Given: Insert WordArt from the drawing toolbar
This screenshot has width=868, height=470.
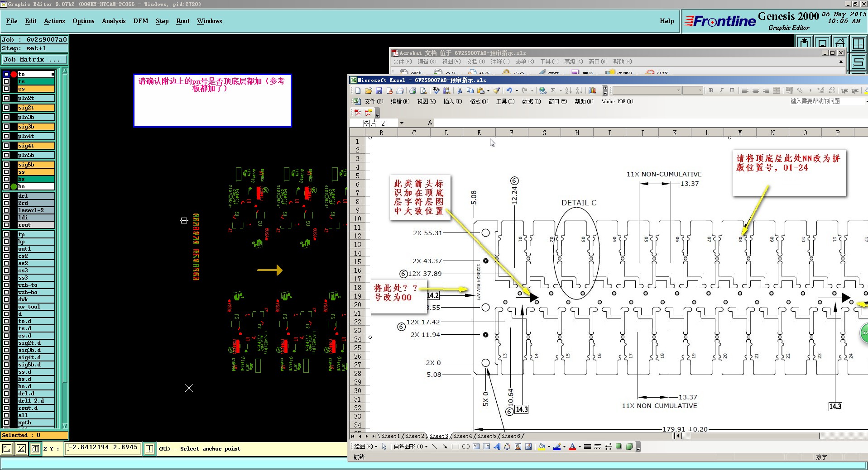Looking at the screenshot, I should [x=497, y=447].
